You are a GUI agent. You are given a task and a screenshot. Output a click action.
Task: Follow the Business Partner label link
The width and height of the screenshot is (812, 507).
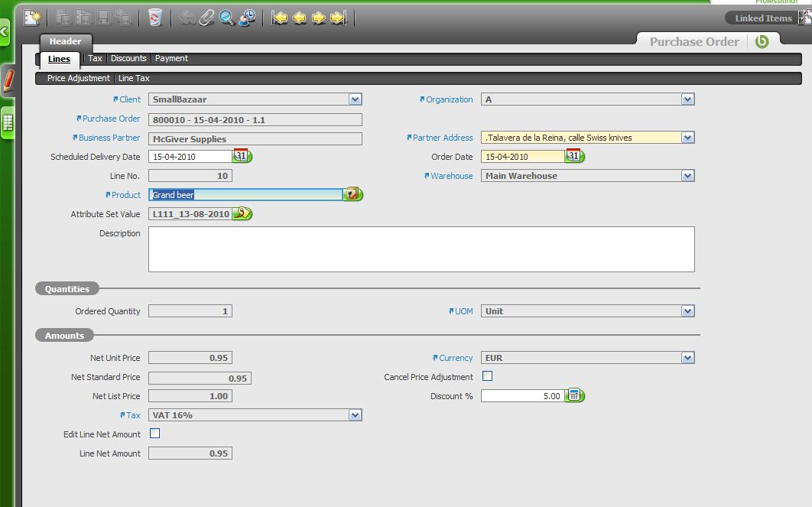click(x=109, y=138)
